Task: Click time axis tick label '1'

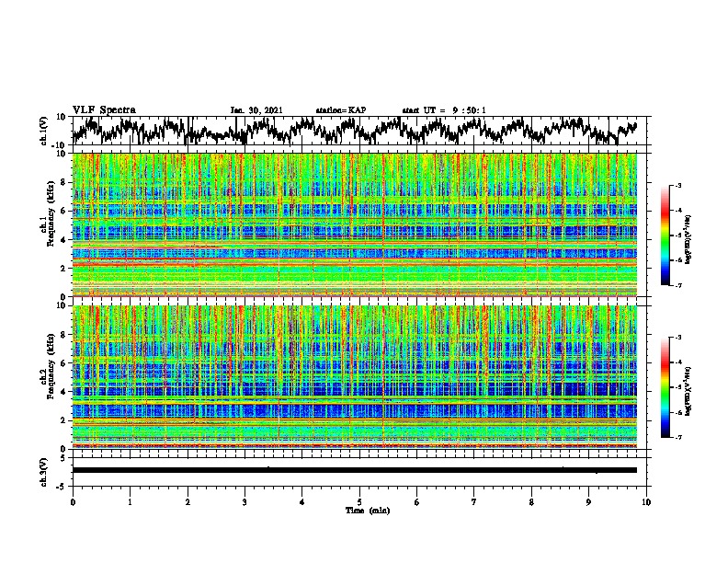Action: click(130, 502)
